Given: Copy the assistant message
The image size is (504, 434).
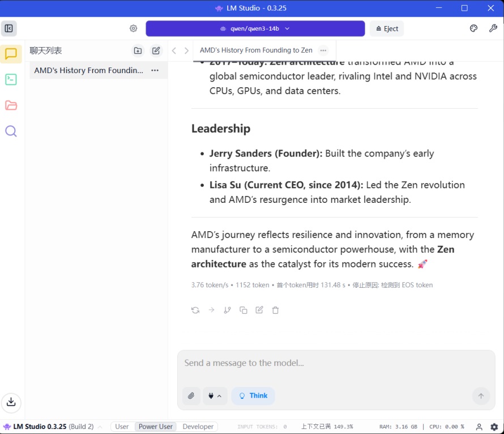Looking at the screenshot, I should click(244, 310).
